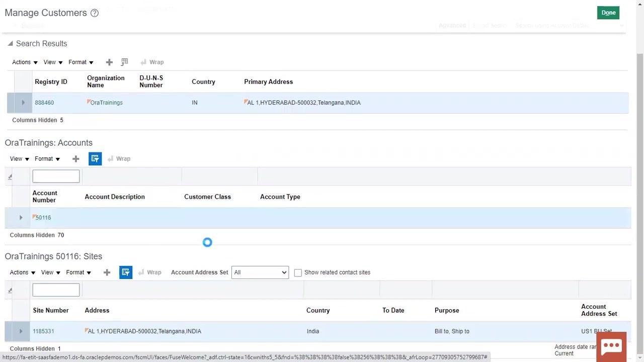Focus Site Number filter field
Viewport: 644px width, 362px height.
click(x=56, y=290)
